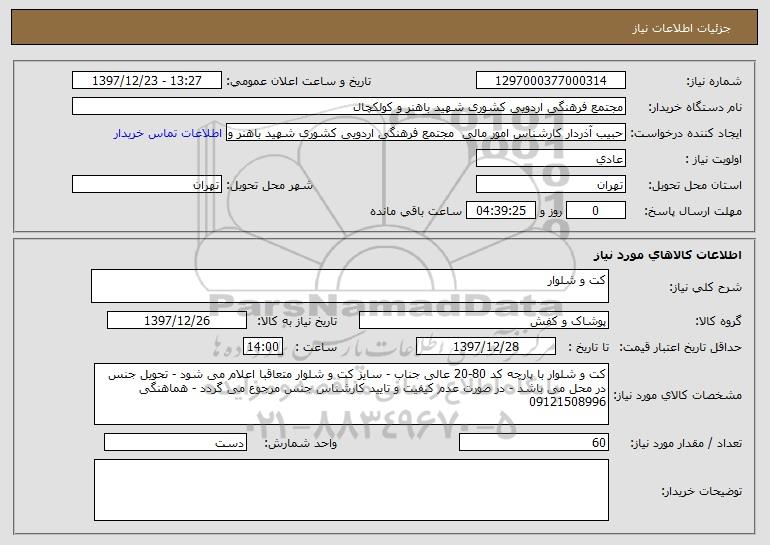Click the ساعت باقی مانده text
Image resolution: width=770 pixels, height=545 pixels.
(415, 211)
